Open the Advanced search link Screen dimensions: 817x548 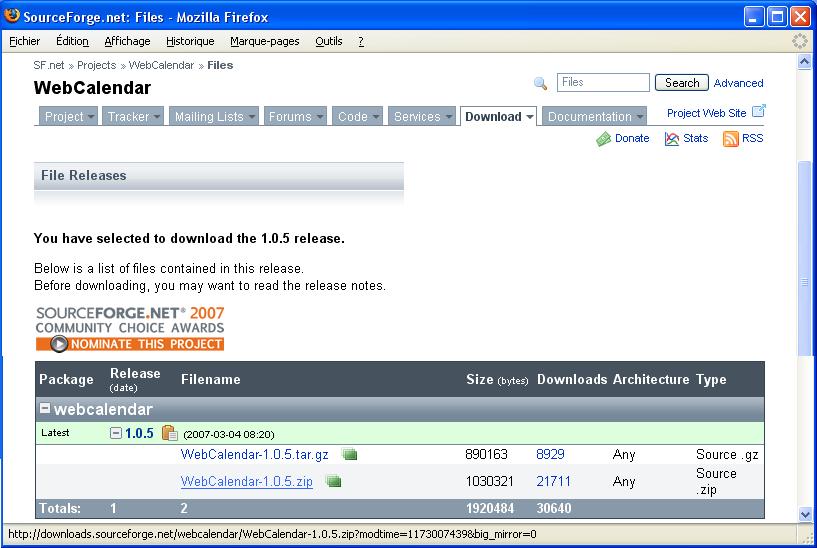coord(738,83)
